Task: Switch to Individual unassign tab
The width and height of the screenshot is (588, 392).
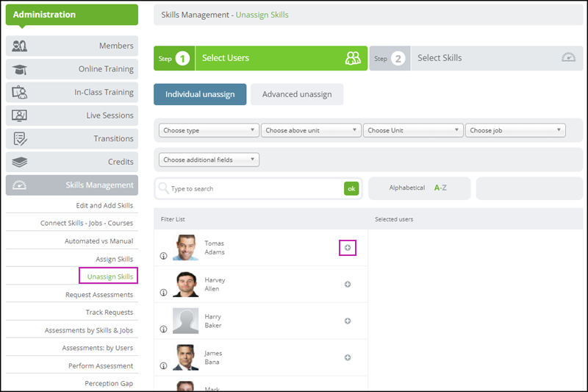Action: coord(200,94)
